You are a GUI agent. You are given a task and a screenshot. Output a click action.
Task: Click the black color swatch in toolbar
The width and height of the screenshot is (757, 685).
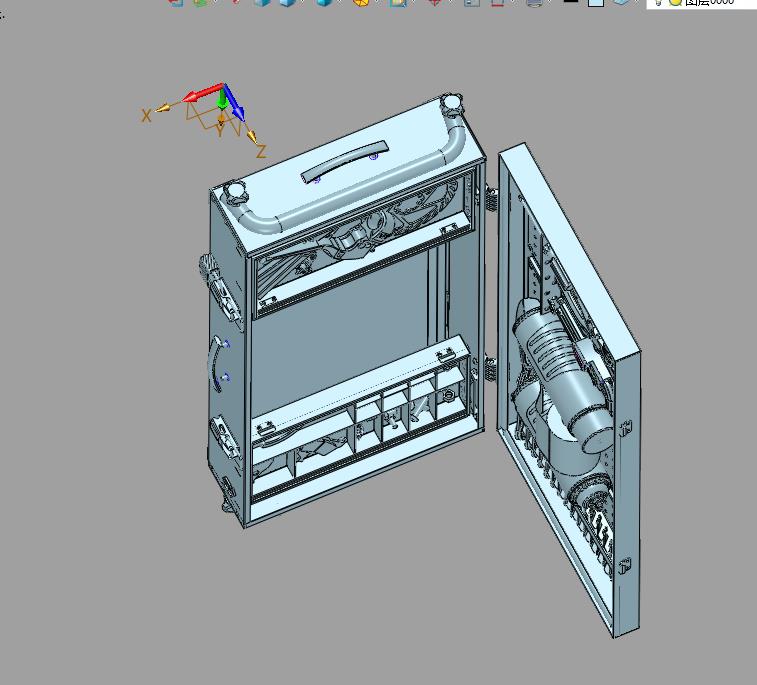pos(571,2)
